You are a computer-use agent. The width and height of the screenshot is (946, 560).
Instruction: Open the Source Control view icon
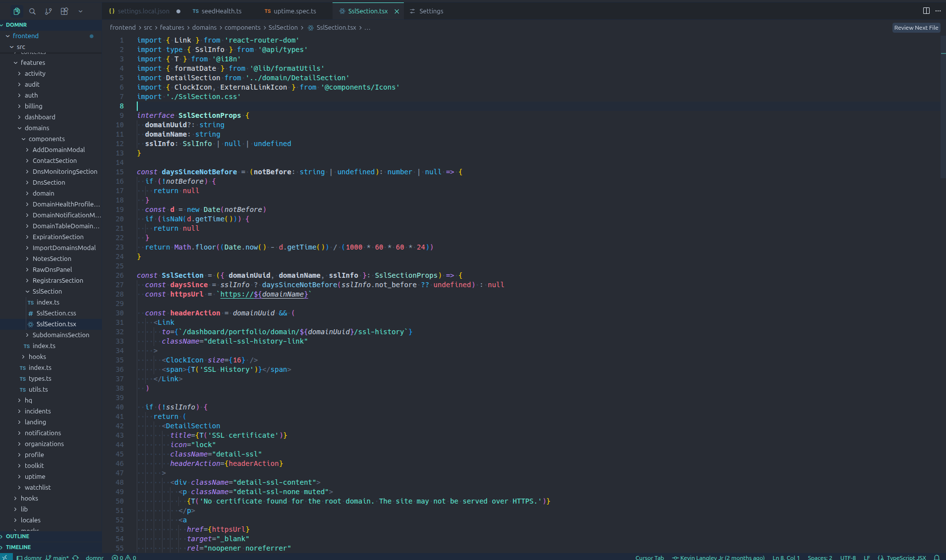pos(49,11)
